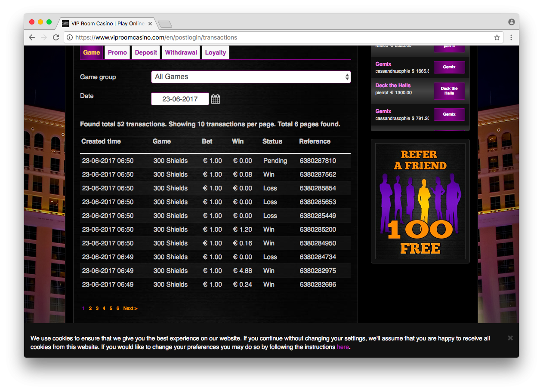Click the Pending status cell
The image size is (543, 392).
pyautogui.click(x=275, y=161)
